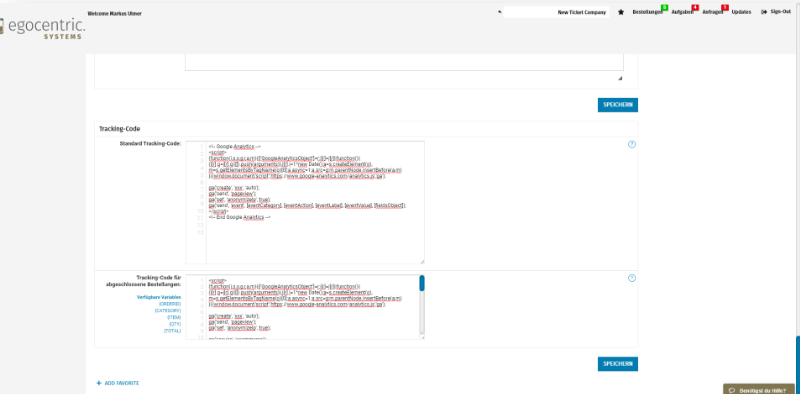Image resolution: width=800 pixels, height=394 pixels.
Task: Insert the {ITEM} variable
Action: click(173, 317)
